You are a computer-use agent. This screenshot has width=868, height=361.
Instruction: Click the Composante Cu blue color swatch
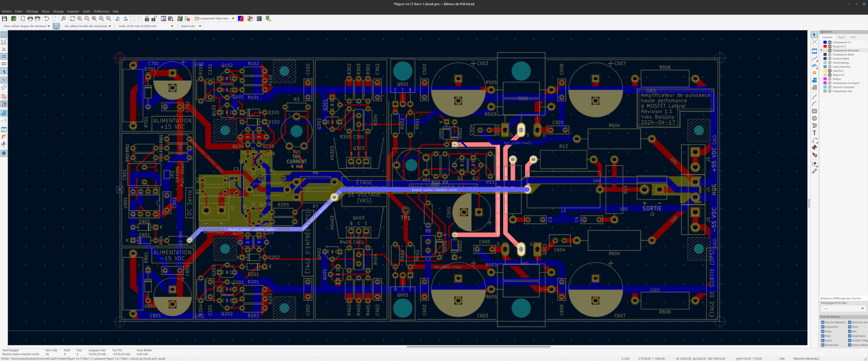click(x=825, y=42)
